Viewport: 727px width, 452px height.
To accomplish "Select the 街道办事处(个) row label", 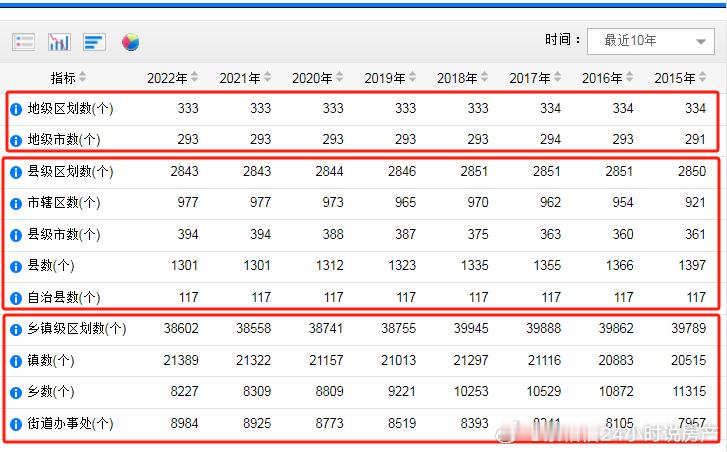I will (x=70, y=423).
